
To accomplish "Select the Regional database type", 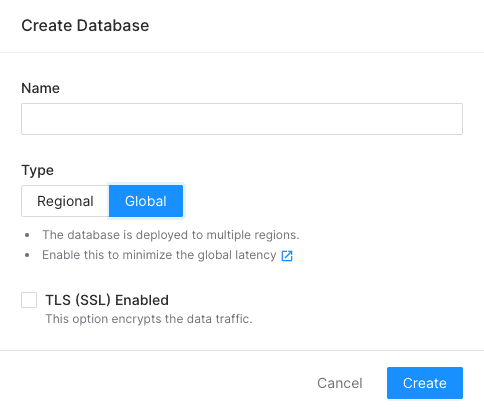I will coord(65,201).
